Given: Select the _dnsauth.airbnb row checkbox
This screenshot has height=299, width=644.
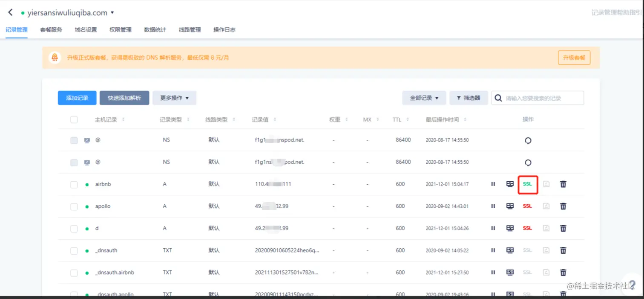Looking at the screenshot, I should 74,273.
